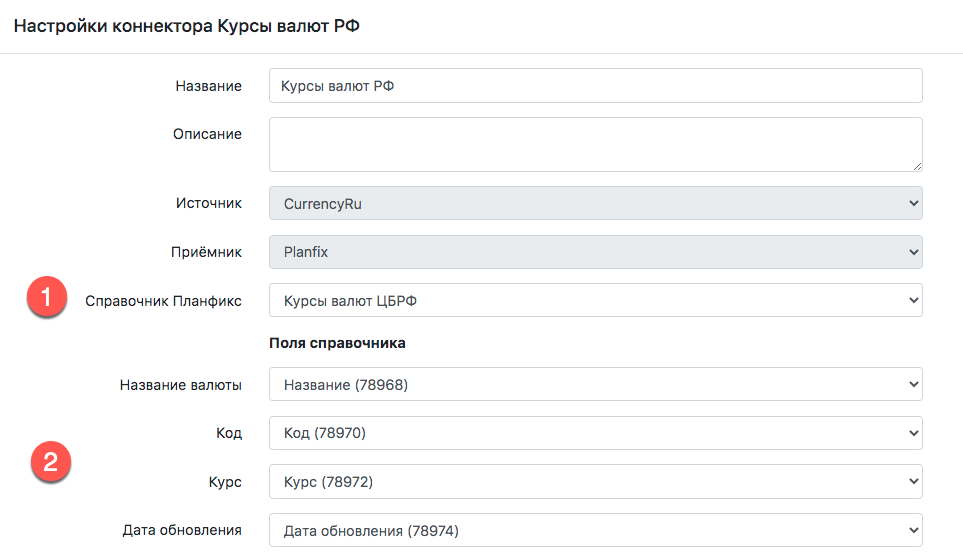Screen dimensions: 963x558
Task: Click the Поля справочника section heading
Action: point(337,342)
